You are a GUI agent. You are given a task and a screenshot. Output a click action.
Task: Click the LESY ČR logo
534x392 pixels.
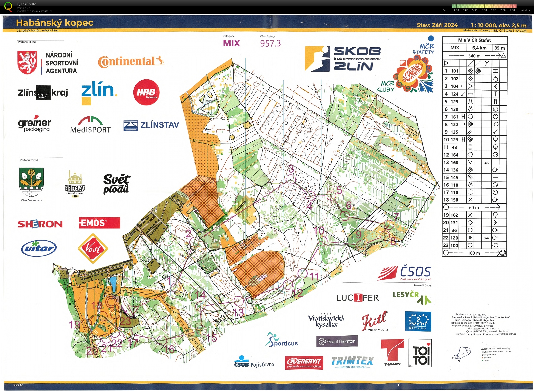click(412, 298)
